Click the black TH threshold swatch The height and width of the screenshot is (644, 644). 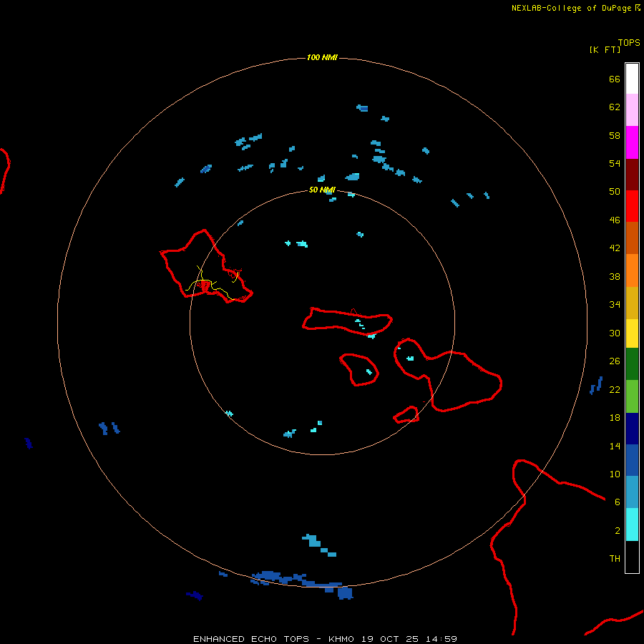632,556
